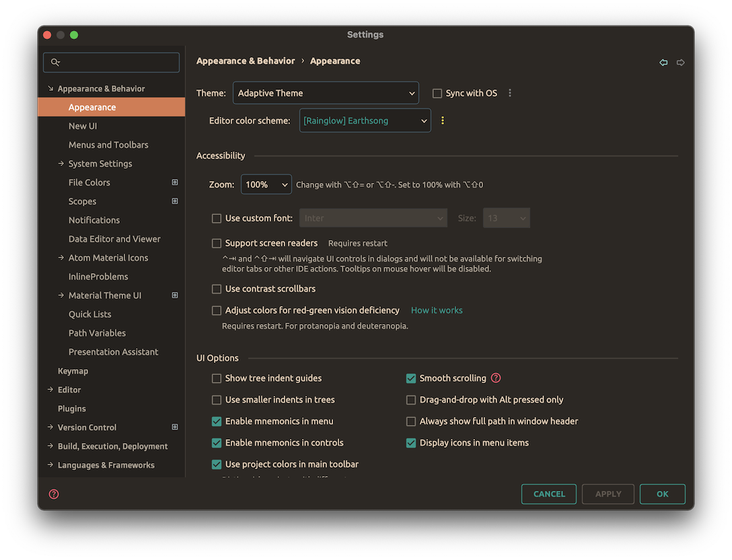Image resolution: width=732 pixels, height=560 pixels.
Task: Click the help icon in the bottom-left corner
Action: tap(53, 493)
